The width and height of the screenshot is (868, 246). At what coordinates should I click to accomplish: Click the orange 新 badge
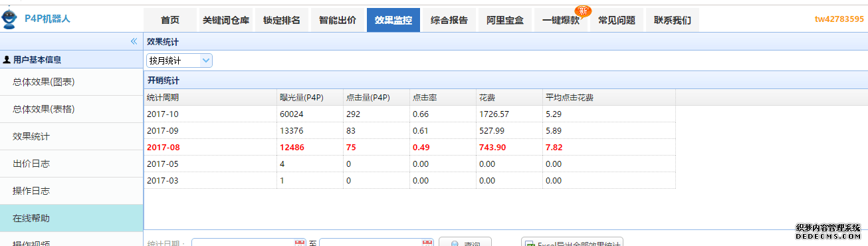pyautogui.click(x=583, y=11)
